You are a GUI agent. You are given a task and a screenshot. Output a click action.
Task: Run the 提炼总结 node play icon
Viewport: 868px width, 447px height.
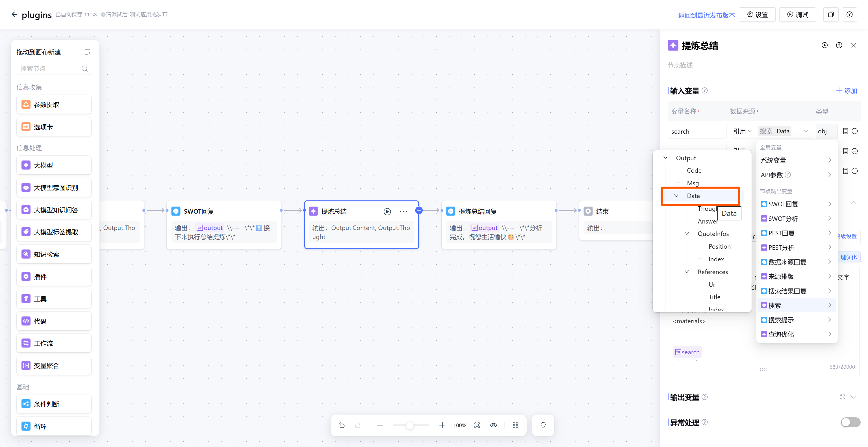(x=387, y=212)
